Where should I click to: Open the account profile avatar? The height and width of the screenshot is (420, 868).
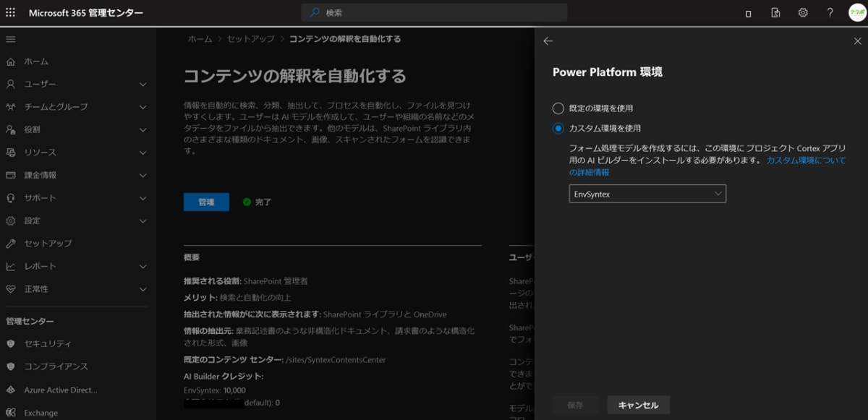click(x=856, y=13)
